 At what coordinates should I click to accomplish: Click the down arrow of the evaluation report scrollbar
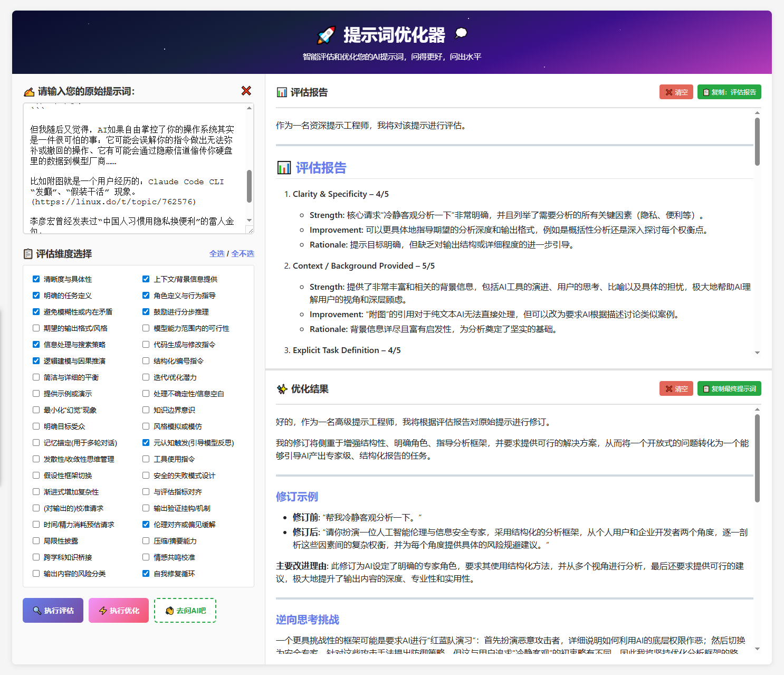pyautogui.click(x=757, y=353)
